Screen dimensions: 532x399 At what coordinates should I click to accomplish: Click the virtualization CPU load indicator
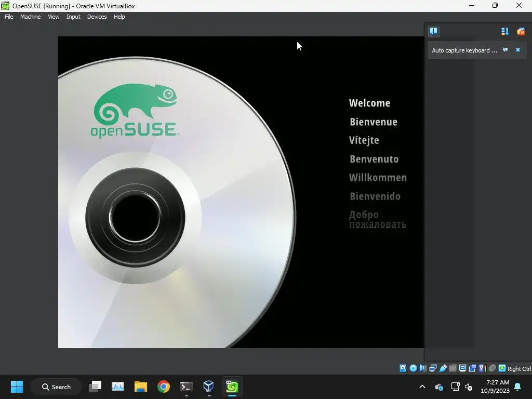coord(483,368)
